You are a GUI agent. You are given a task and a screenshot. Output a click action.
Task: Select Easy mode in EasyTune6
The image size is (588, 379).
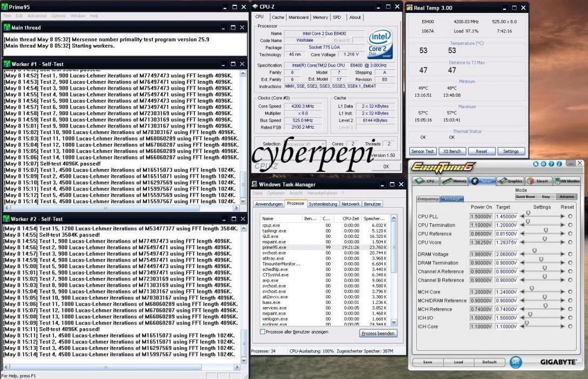[x=546, y=197]
